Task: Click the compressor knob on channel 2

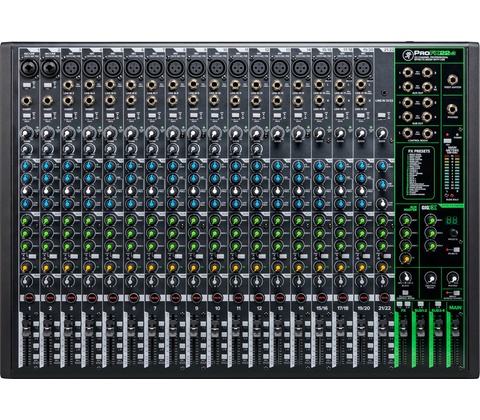Action: click(x=47, y=149)
